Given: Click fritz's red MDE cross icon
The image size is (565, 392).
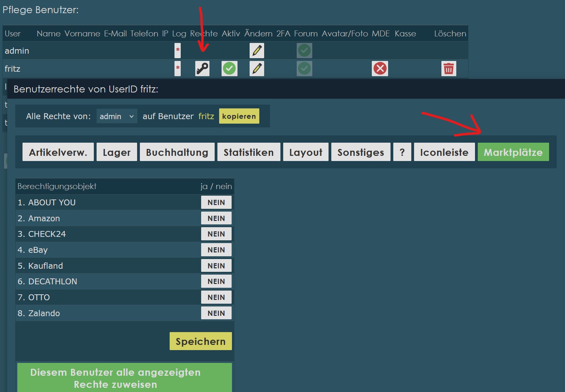Looking at the screenshot, I should click(x=380, y=69).
